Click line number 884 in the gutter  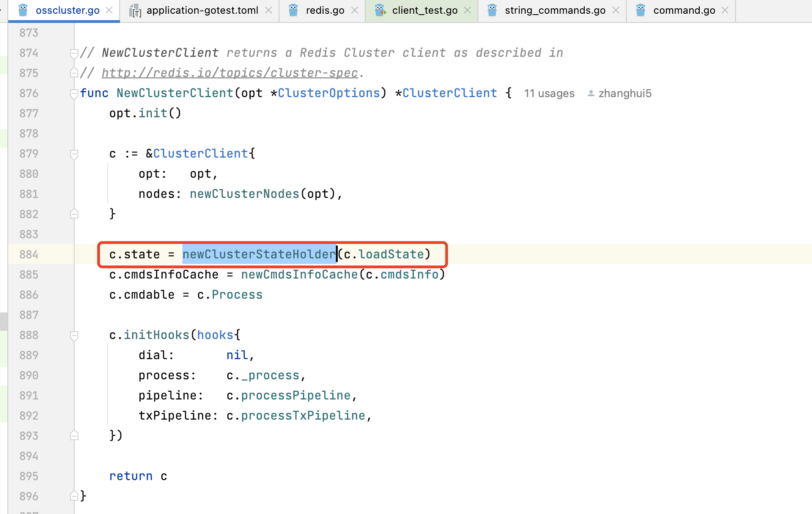(x=29, y=254)
